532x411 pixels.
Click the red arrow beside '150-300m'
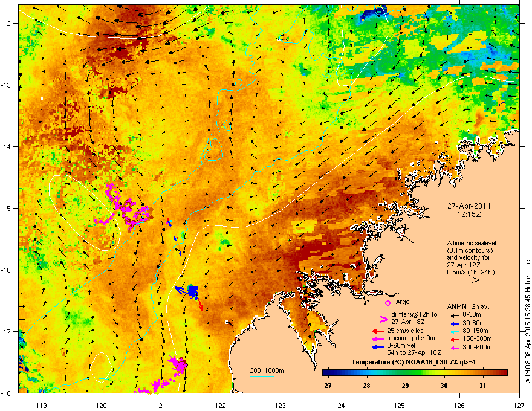455,338
